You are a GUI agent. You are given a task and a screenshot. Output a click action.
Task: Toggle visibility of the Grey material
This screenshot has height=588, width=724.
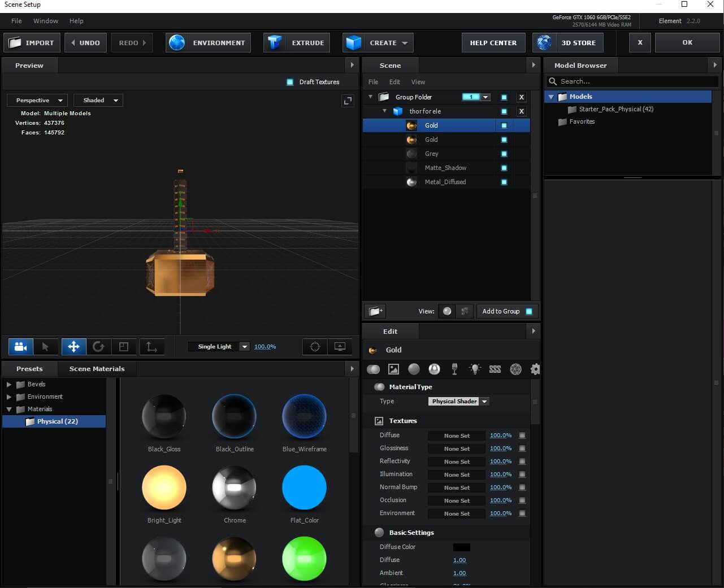(504, 154)
